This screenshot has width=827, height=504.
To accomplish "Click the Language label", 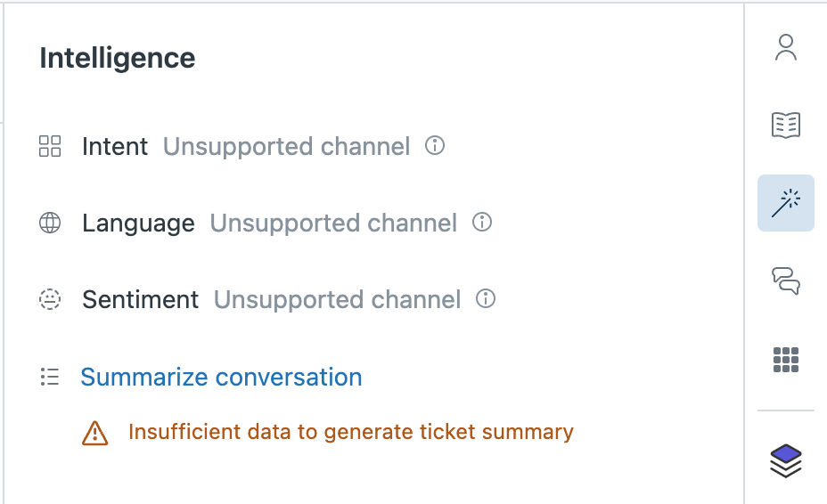I will (138, 223).
